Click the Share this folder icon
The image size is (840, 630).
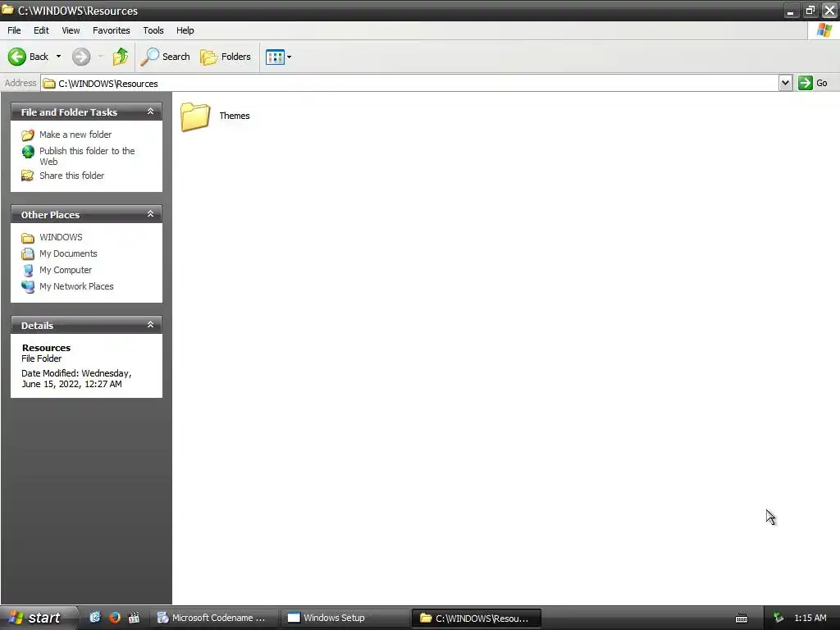click(x=28, y=176)
